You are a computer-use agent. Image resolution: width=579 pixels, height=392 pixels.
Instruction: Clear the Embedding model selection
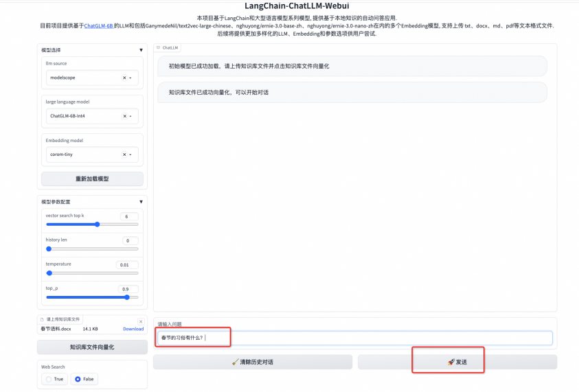(x=124, y=154)
